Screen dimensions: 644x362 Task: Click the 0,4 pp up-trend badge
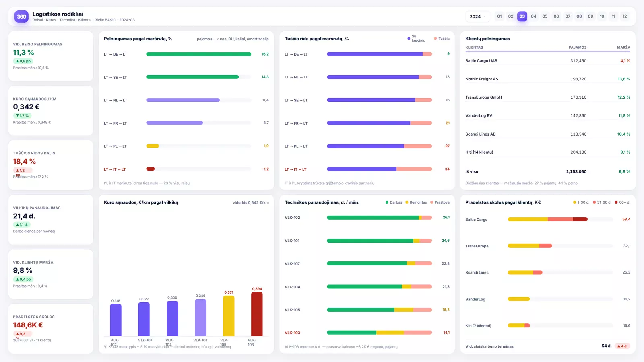click(23, 280)
